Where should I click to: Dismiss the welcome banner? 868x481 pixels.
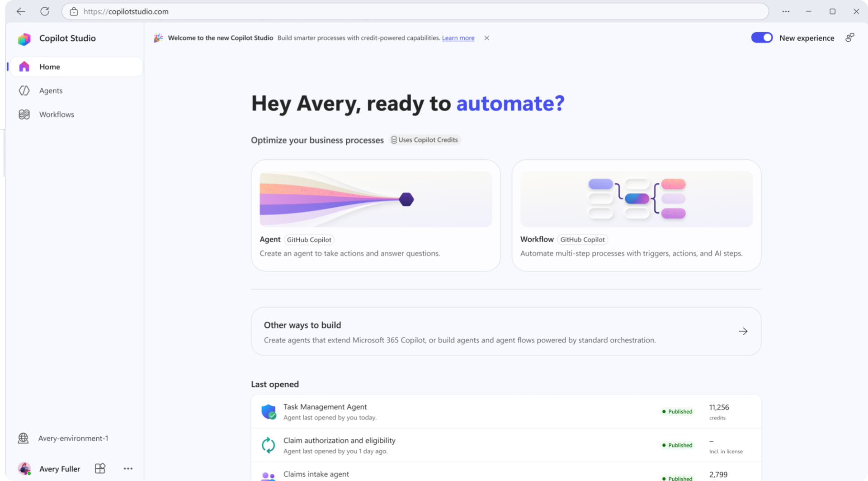pos(486,38)
